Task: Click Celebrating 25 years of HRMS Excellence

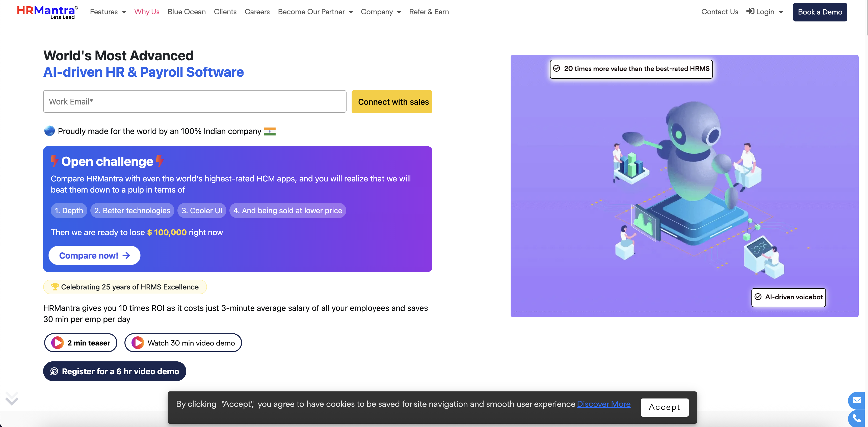Action: (x=125, y=287)
